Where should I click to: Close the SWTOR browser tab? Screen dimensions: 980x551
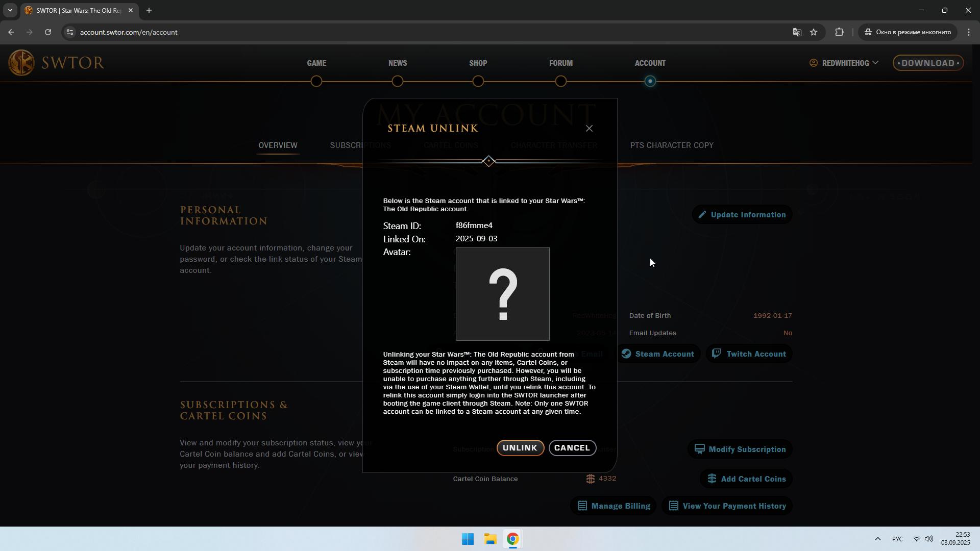[131, 10]
